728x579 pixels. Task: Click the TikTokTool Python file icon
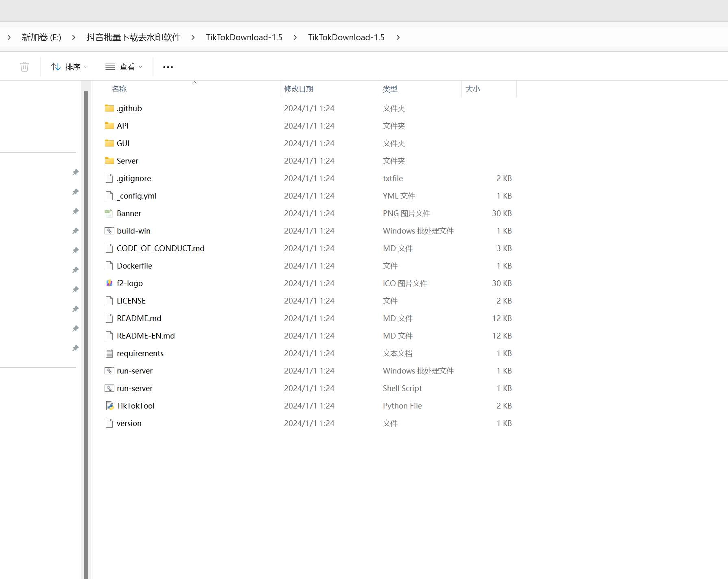109,406
